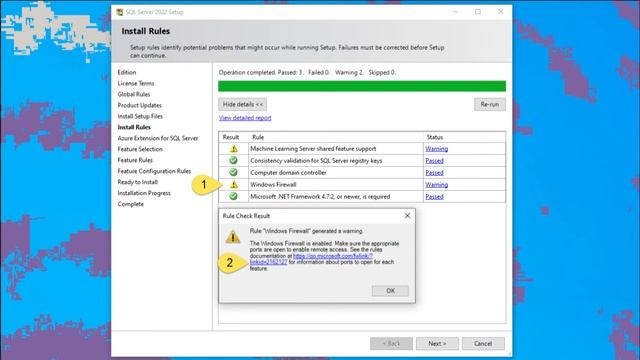This screenshot has width=640, height=360.
Task: Click the Cancel button
Action: click(x=483, y=344)
